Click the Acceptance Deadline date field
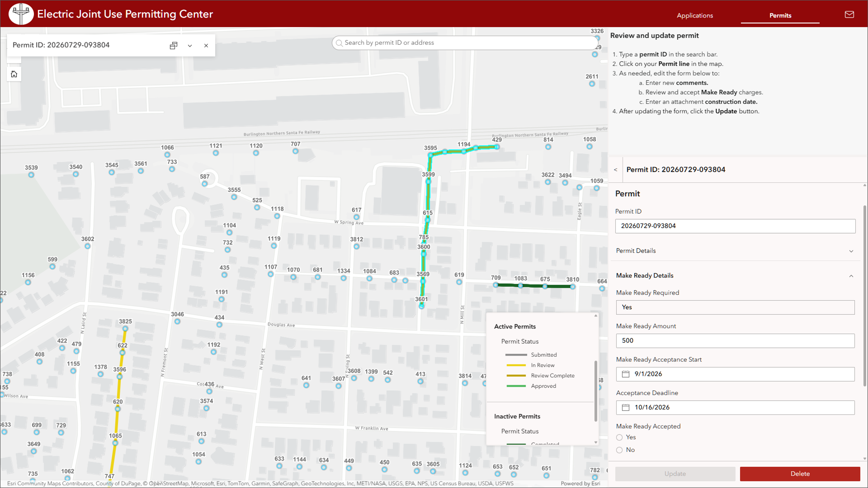Image resolution: width=868 pixels, height=488 pixels. click(735, 408)
